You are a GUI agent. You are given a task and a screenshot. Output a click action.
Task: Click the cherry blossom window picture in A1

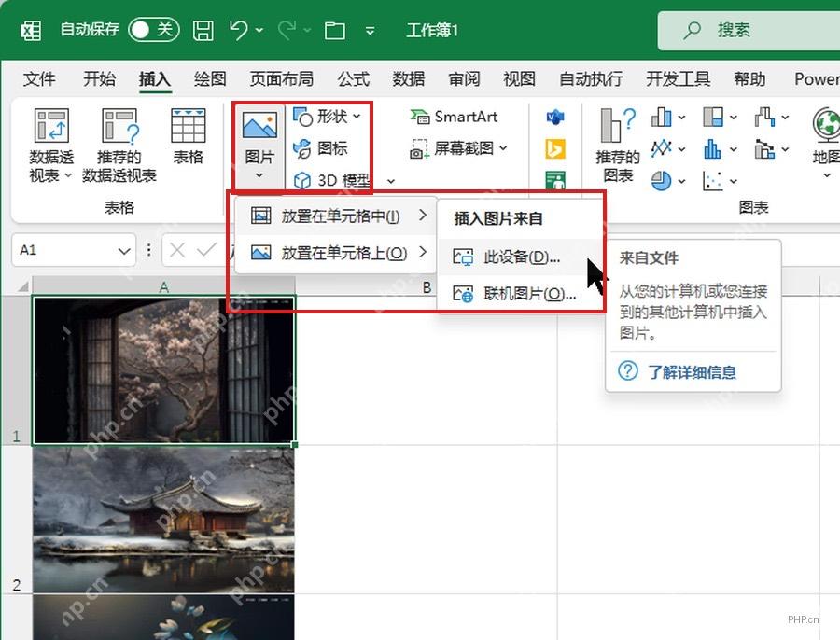[163, 370]
